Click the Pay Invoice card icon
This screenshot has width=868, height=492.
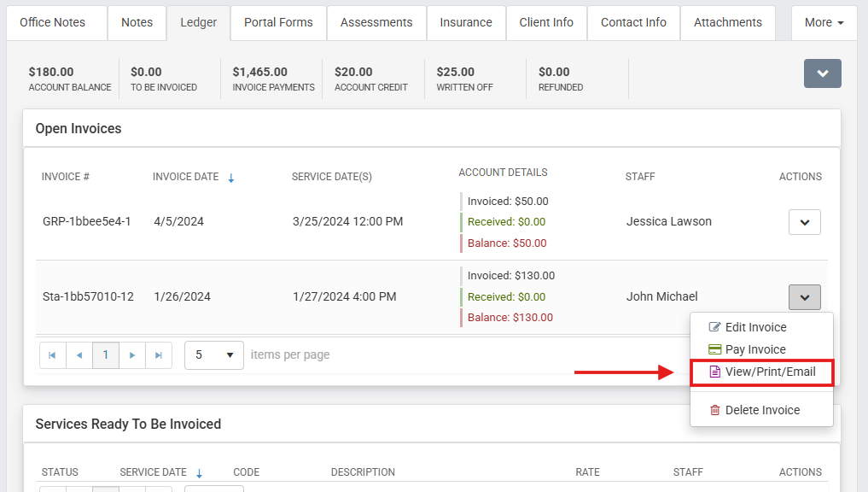(x=714, y=349)
